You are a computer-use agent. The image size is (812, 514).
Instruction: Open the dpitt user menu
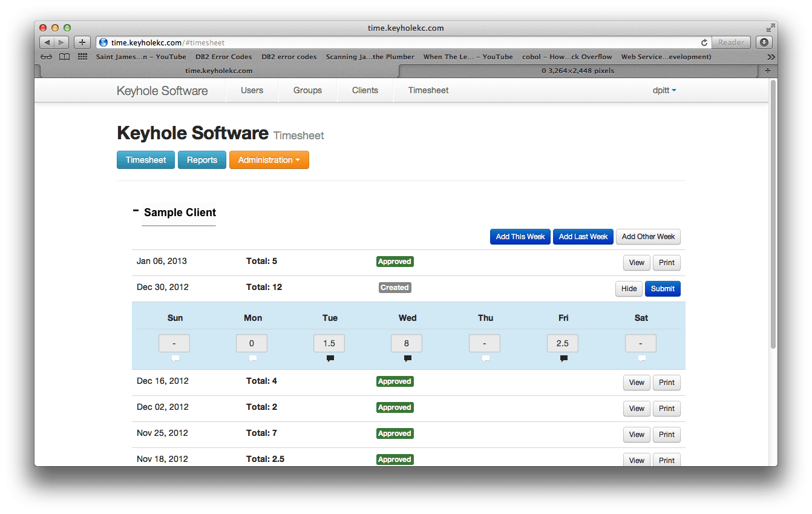coord(664,90)
